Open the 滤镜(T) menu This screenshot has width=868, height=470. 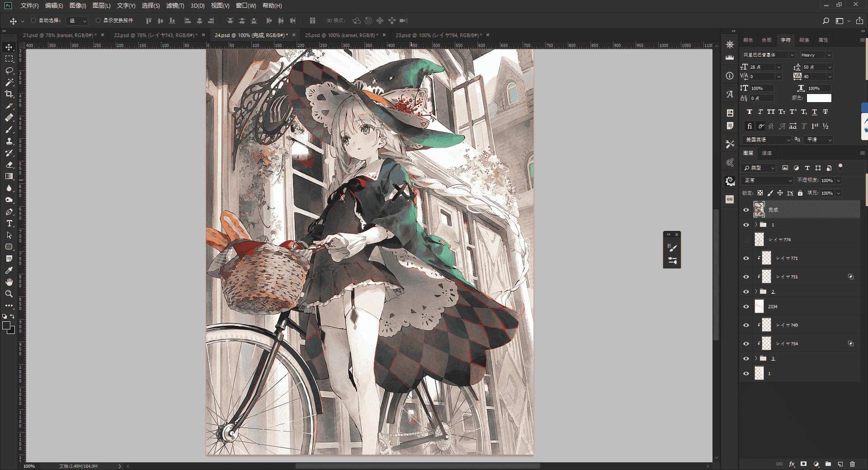click(x=175, y=5)
